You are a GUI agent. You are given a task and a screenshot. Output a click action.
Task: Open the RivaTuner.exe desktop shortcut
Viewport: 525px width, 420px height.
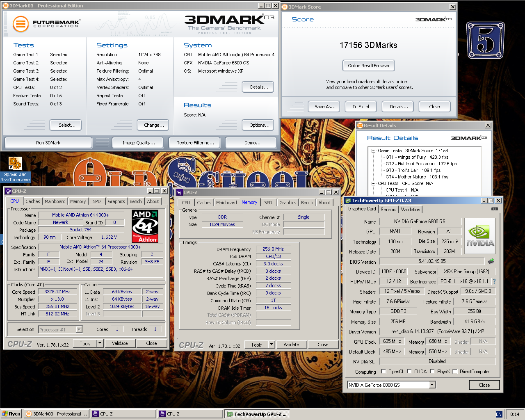(x=15, y=169)
